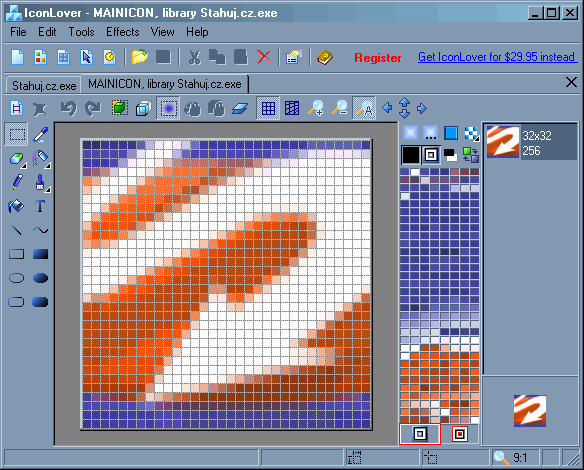This screenshot has height=470, width=584.
Task: Switch to the Stahuj.cz.exe tab
Action: pos(44,86)
